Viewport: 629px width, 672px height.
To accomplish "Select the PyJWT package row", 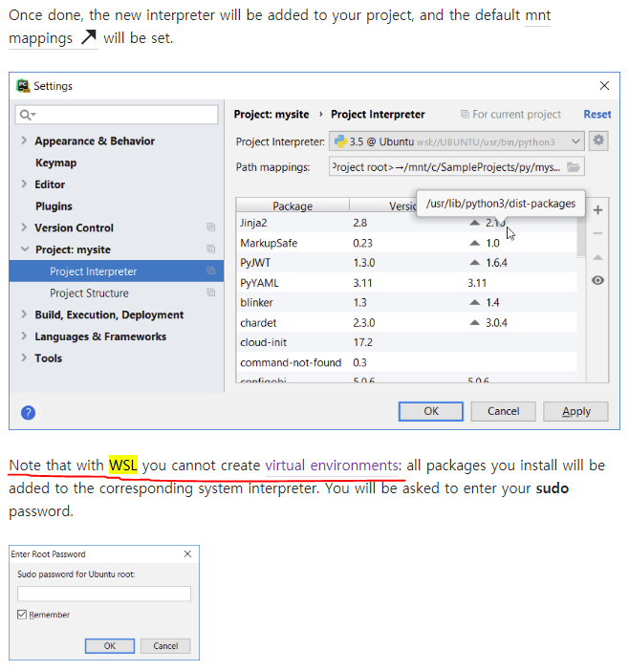I will click(406, 263).
